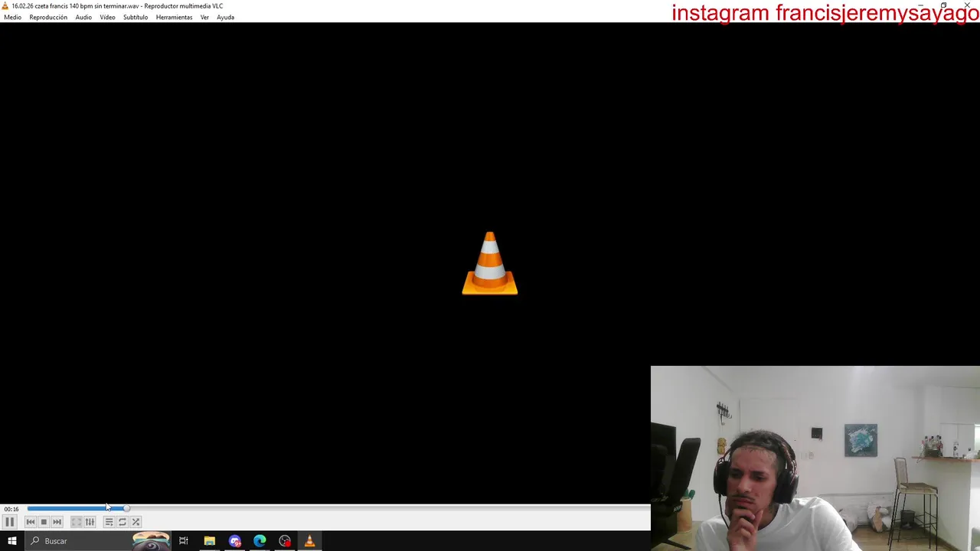Screen dimensions: 980x551
Task: Click the elapsed time 00:16 label
Action: (11, 509)
